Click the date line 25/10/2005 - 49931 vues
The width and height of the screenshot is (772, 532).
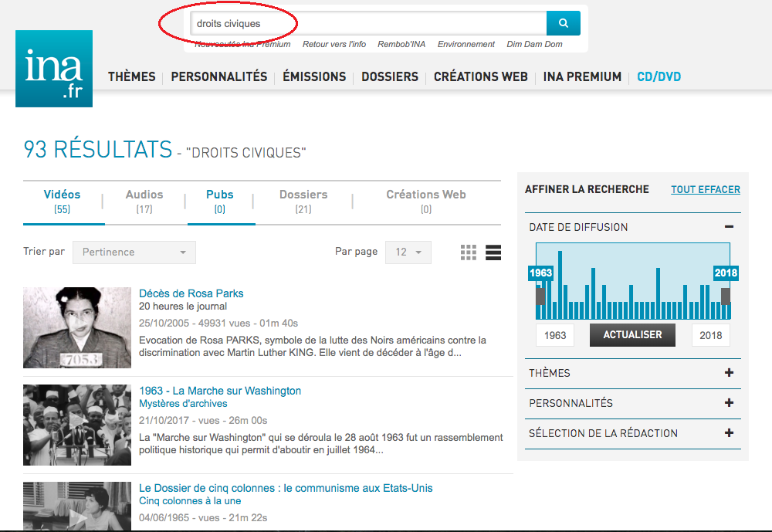(218, 324)
